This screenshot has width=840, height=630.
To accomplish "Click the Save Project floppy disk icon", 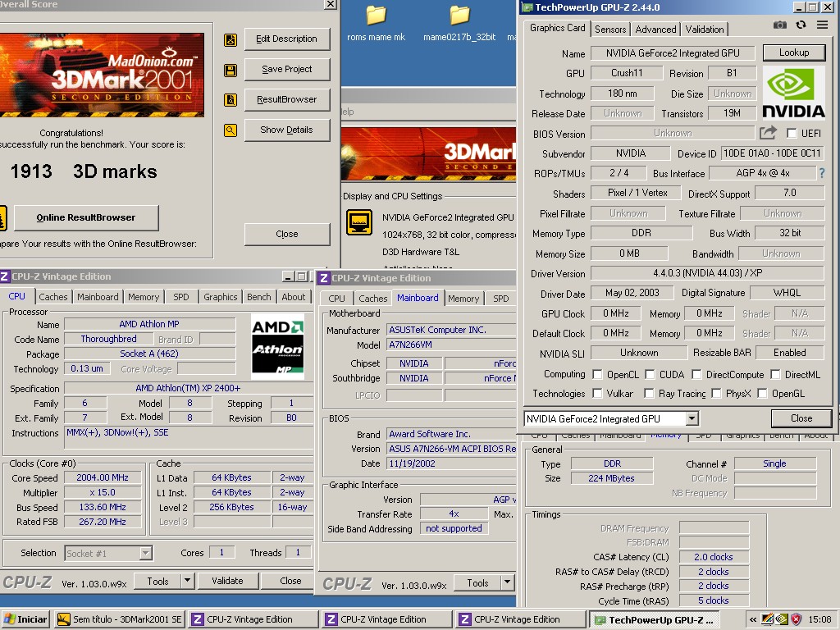I will tap(231, 71).
